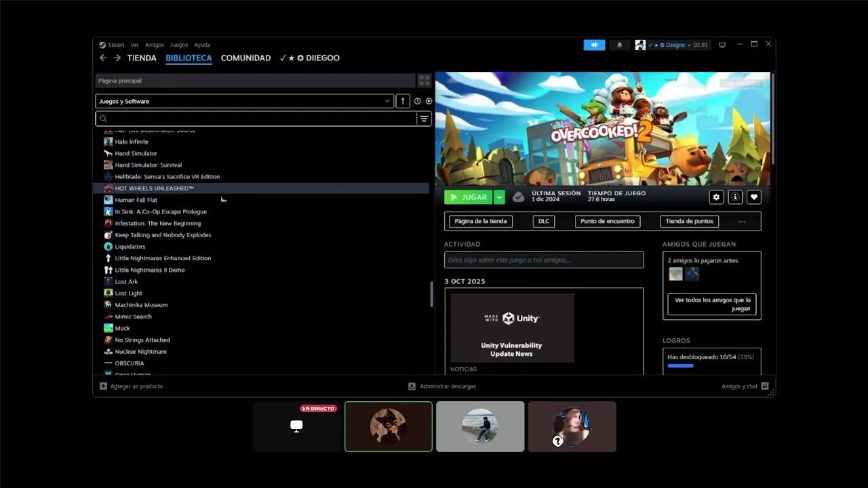The height and width of the screenshot is (488, 868).
Task: Open the Amigos menu
Action: (155, 45)
